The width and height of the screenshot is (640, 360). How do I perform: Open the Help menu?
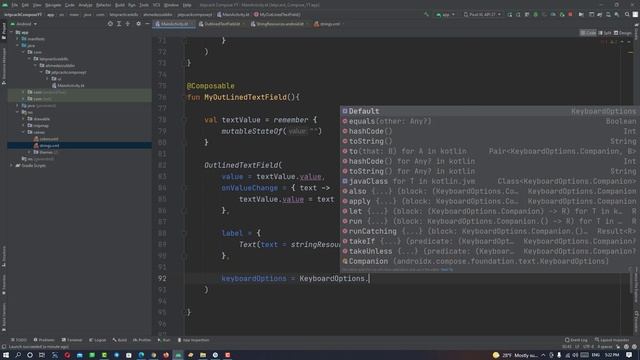[187, 5]
